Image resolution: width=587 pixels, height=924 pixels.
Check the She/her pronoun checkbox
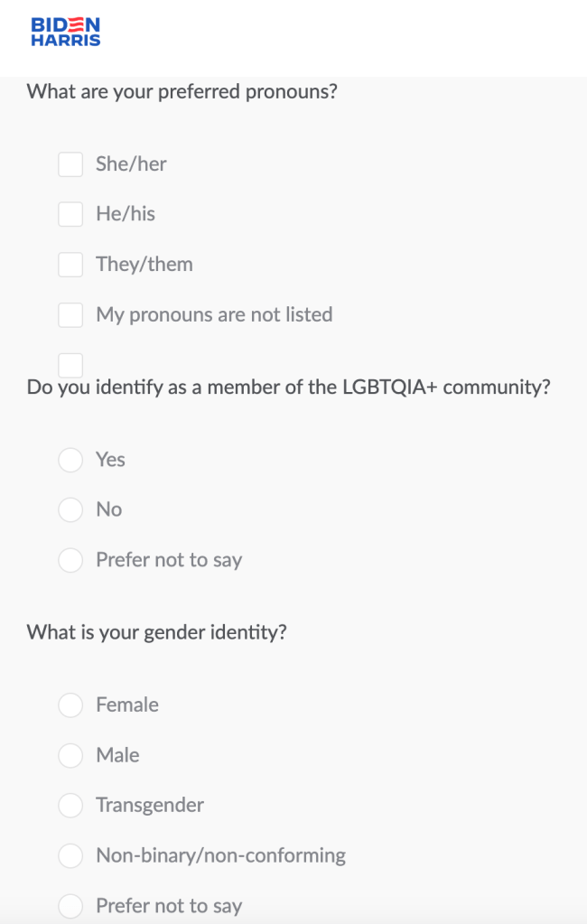pyautogui.click(x=70, y=164)
